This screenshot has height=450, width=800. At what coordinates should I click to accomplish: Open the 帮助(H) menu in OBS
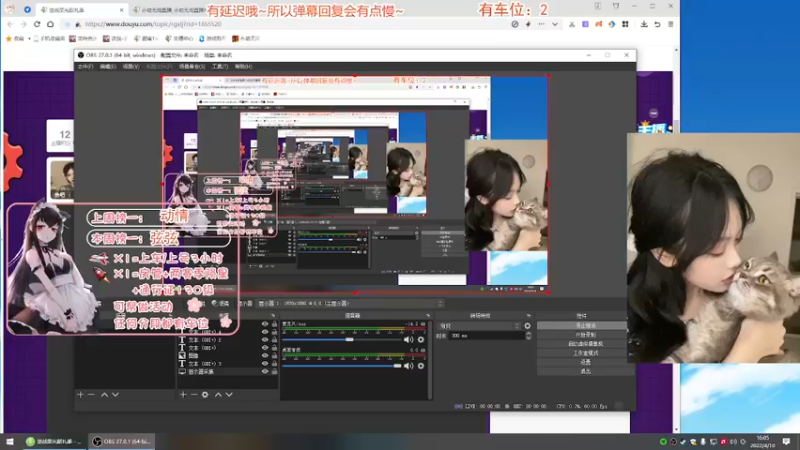[243, 67]
